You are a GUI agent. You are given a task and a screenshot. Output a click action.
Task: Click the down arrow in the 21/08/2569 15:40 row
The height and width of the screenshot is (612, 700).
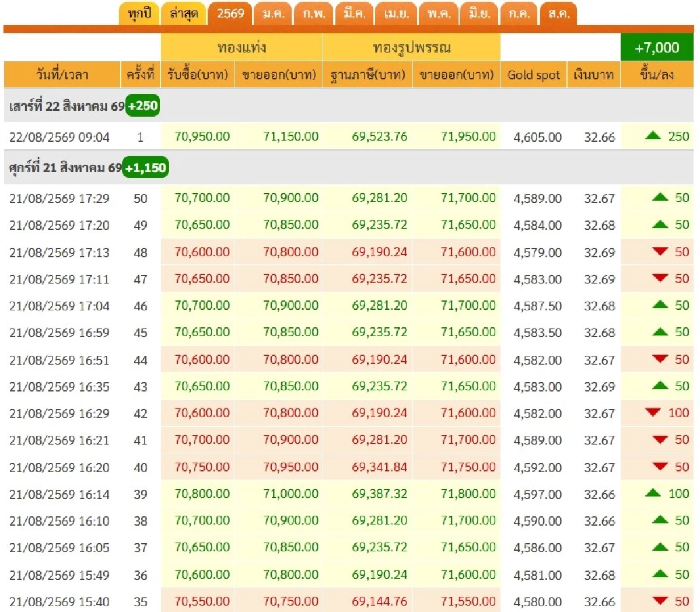coord(660,601)
